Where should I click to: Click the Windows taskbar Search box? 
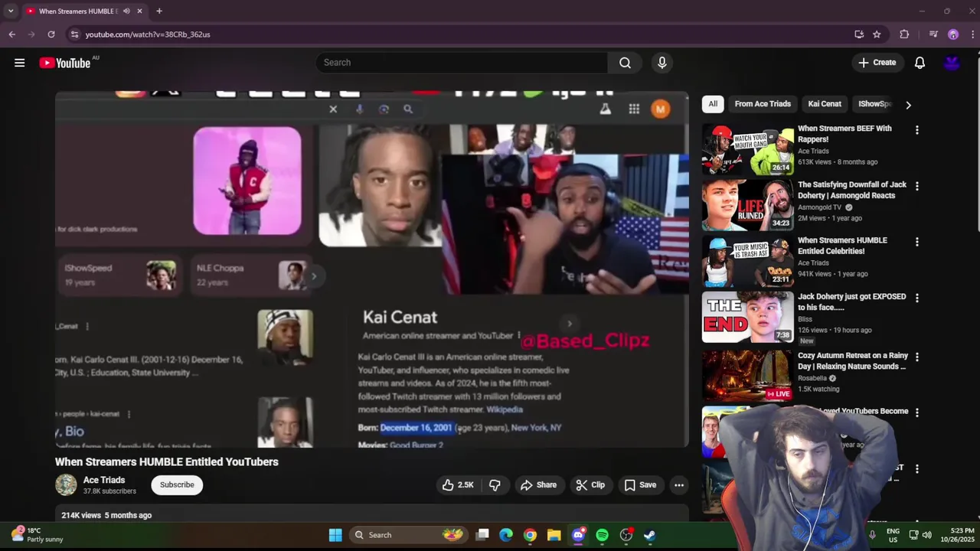point(407,535)
